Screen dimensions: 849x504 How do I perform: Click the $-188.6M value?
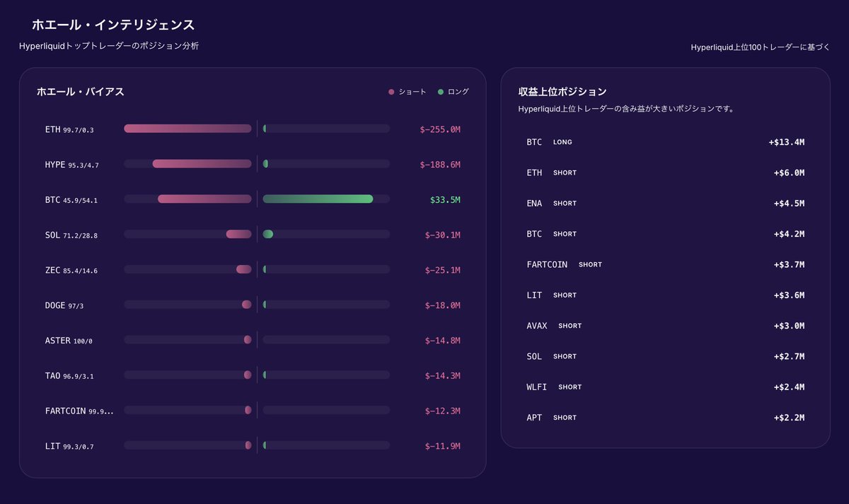(440, 165)
